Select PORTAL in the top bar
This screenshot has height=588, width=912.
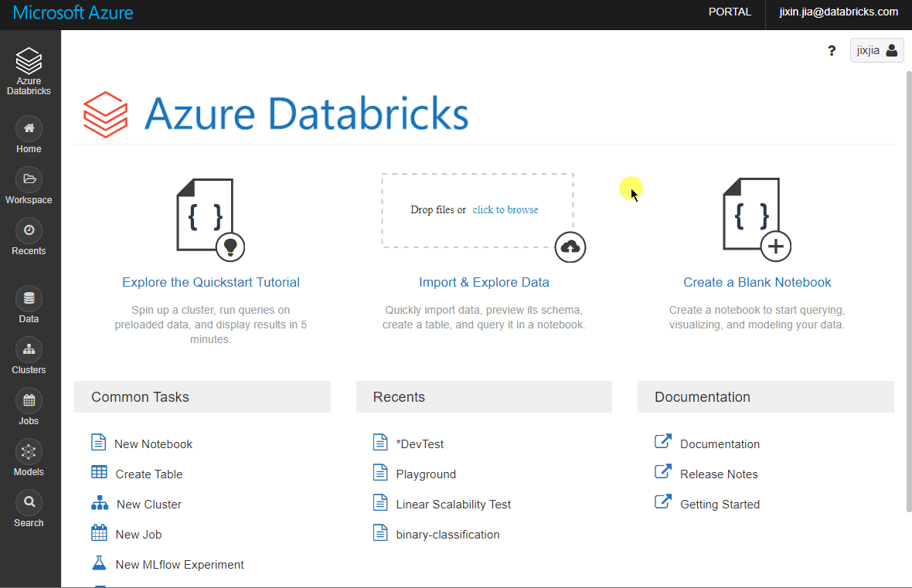pos(729,12)
